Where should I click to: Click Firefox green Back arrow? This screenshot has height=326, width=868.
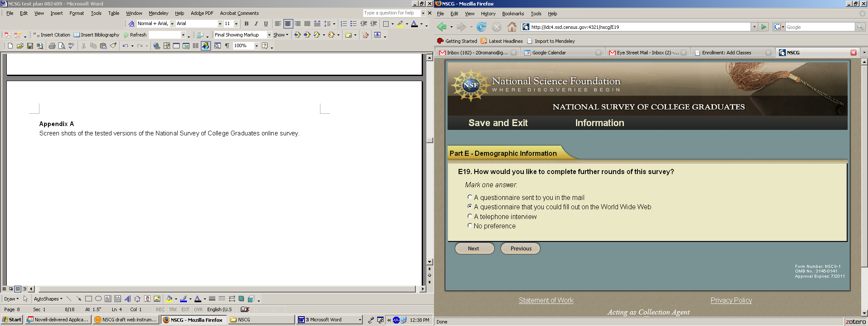[442, 27]
